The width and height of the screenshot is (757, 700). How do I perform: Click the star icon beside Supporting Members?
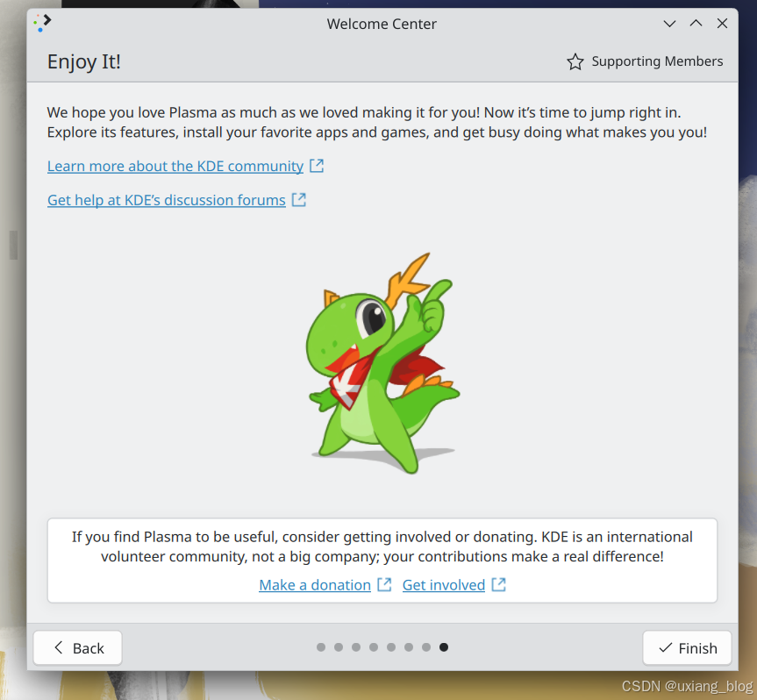[575, 61]
